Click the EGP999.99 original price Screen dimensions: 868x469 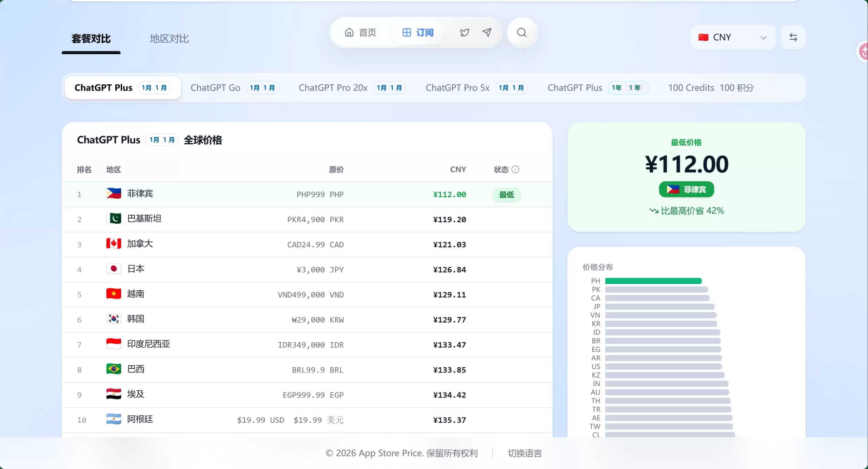click(x=313, y=395)
